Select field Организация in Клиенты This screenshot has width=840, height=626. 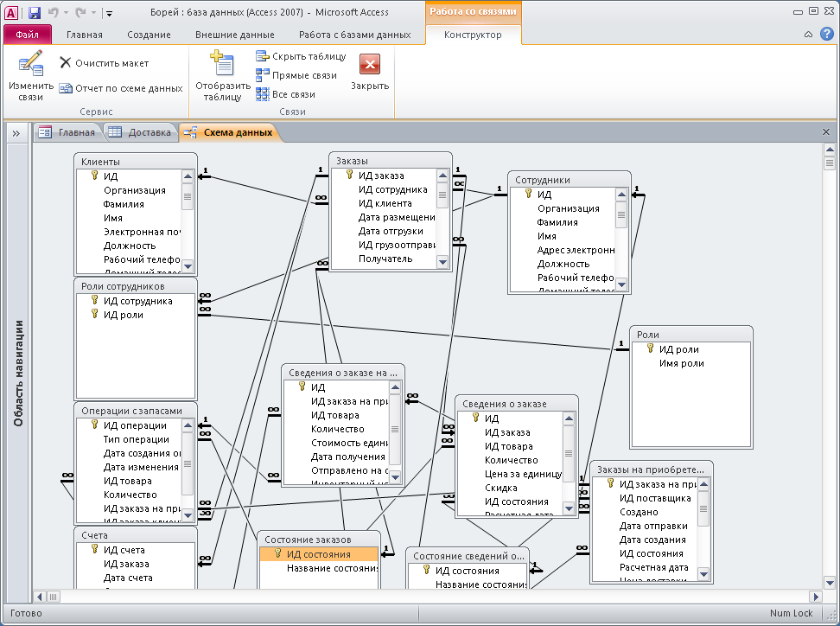pyautogui.click(x=135, y=190)
